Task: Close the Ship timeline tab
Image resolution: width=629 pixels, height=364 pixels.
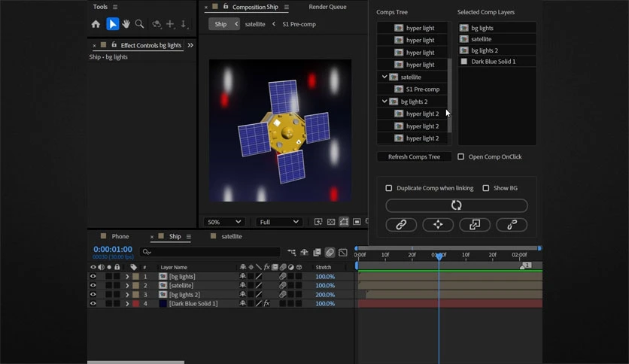Action: click(152, 237)
